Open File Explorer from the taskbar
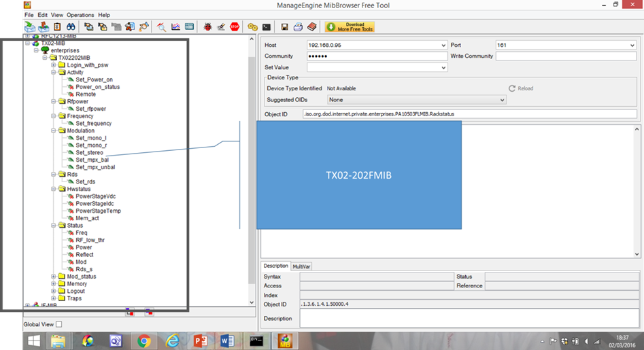 [x=58, y=341]
